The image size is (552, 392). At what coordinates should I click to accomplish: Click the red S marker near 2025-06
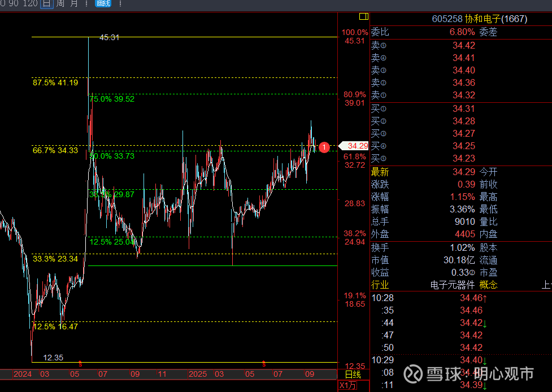coord(264,364)
